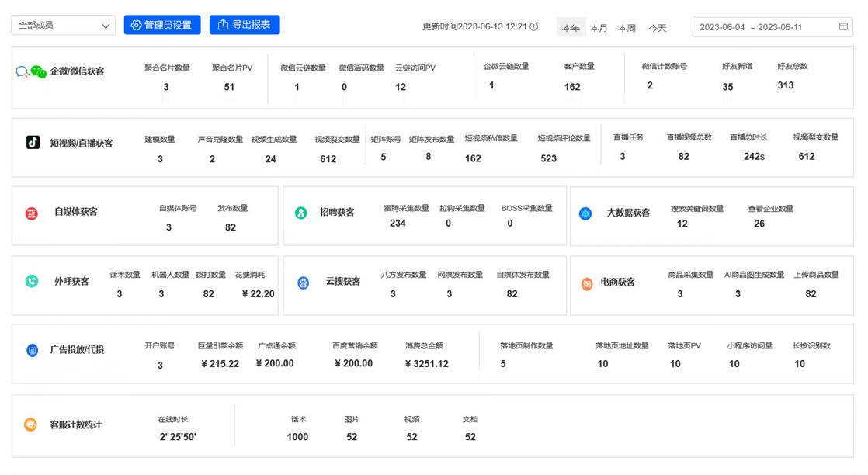The width and height of the screenshot is (868, 475).
Task: Select the 本年 time range tab
Action: (571, 28)
